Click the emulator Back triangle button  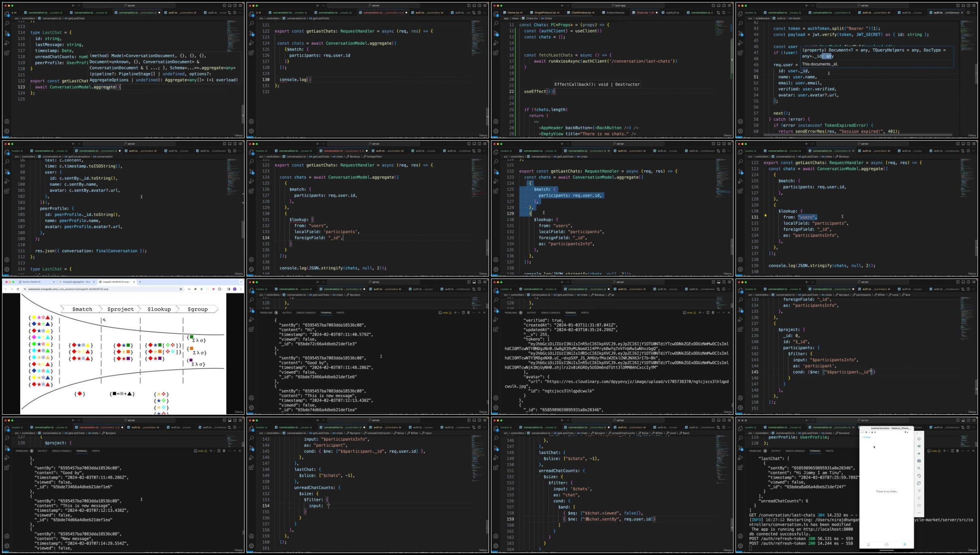point(919,490)
